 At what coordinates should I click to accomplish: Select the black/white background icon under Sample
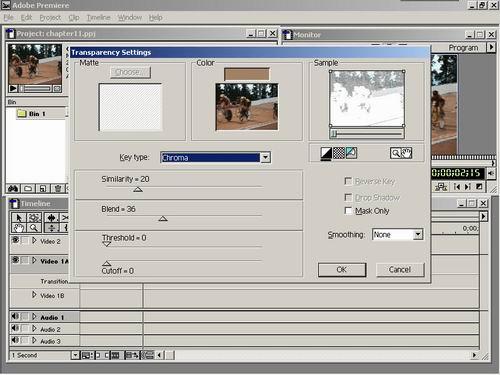[x=326, y=153]
